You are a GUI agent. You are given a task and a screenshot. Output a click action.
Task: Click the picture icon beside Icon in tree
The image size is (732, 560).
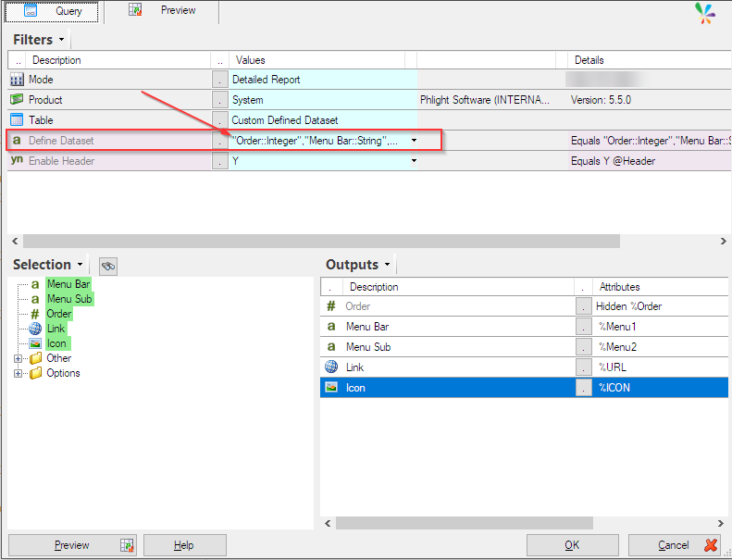click(35, 343)
